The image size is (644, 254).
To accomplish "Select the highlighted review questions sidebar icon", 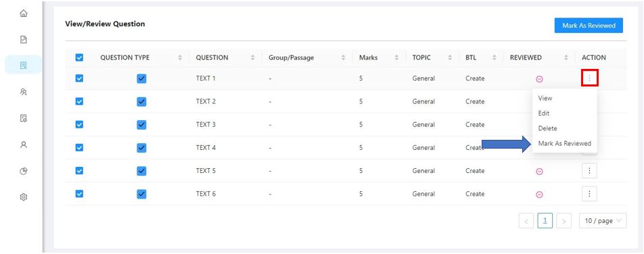I will [24, 65].
